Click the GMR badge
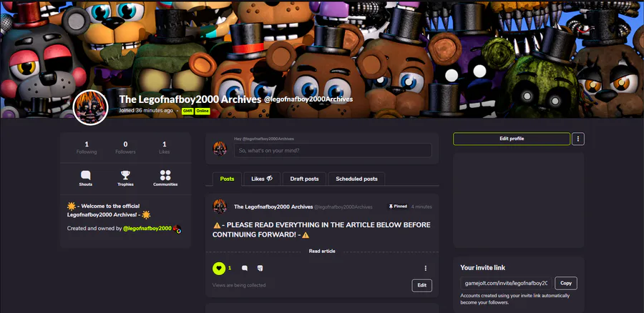Image resolution: width=644 pixels, height=313 pixels. pos(187,111)
